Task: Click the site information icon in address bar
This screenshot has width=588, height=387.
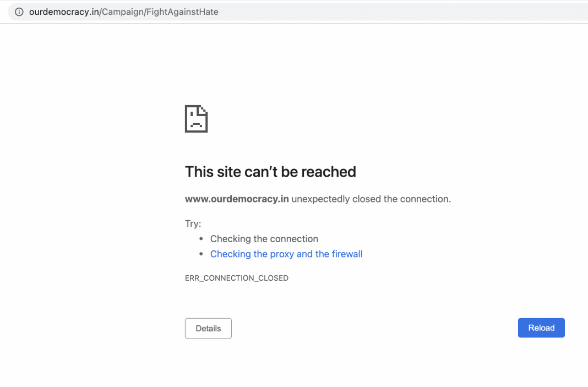Action: (19, 12)
